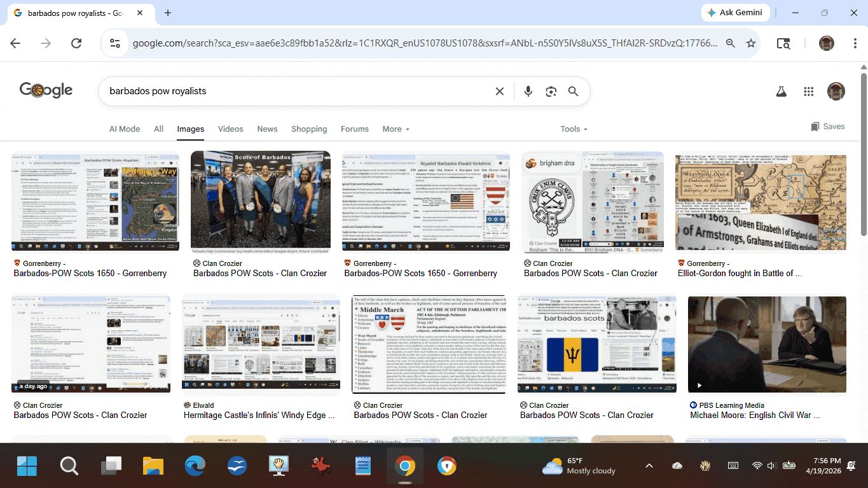Show hidden system tray icons
The height and width of the screenshot is (488, 868).
[x=649, y=466]
